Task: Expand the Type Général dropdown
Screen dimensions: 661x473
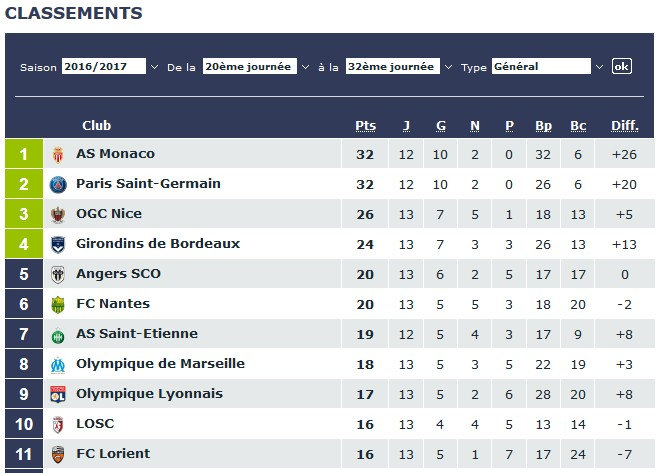Action: [x=548, y=67]
